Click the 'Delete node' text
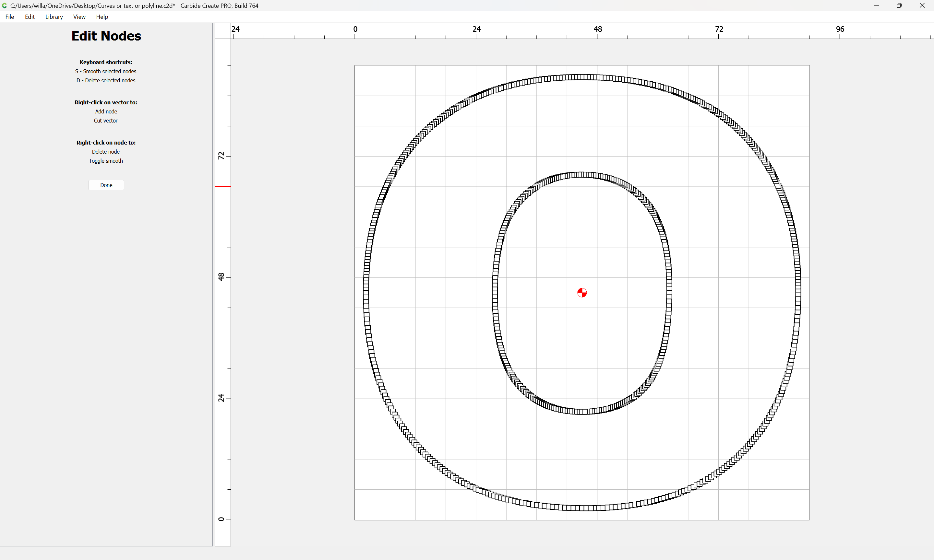 [x=106, y=151]
